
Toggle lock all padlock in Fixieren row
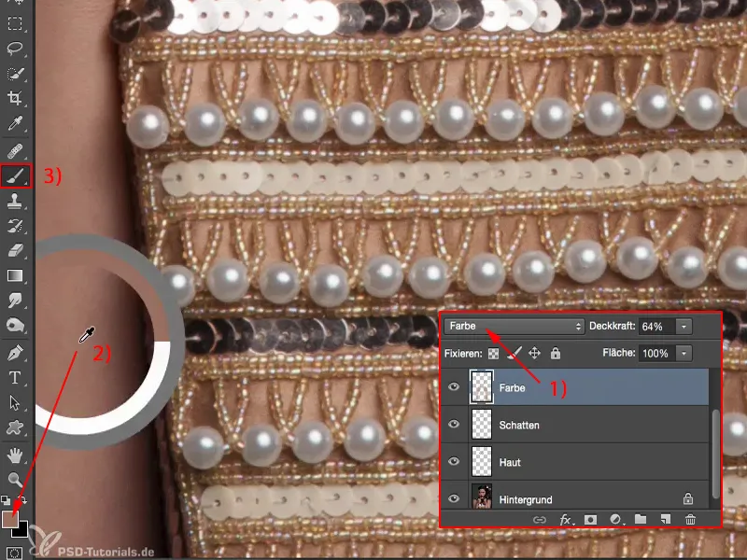(555, 353)
